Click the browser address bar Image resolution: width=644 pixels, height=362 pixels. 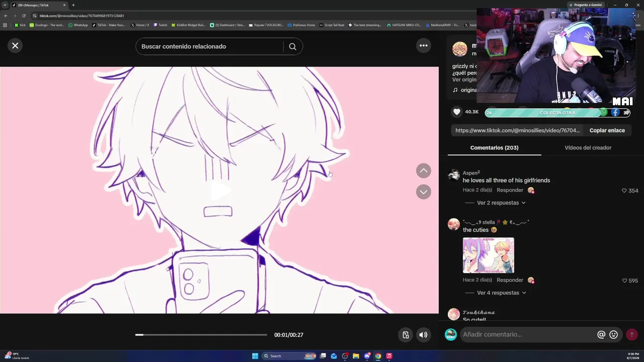click(x=252, y=16)
